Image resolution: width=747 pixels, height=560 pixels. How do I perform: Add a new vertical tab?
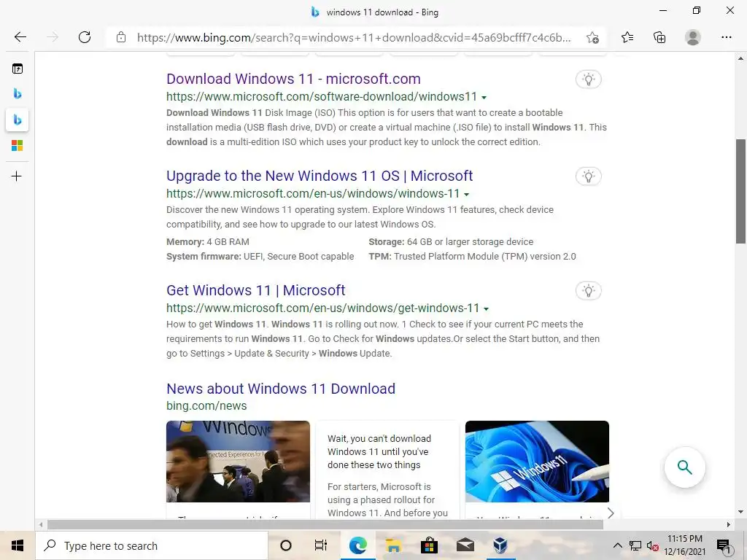17,176
